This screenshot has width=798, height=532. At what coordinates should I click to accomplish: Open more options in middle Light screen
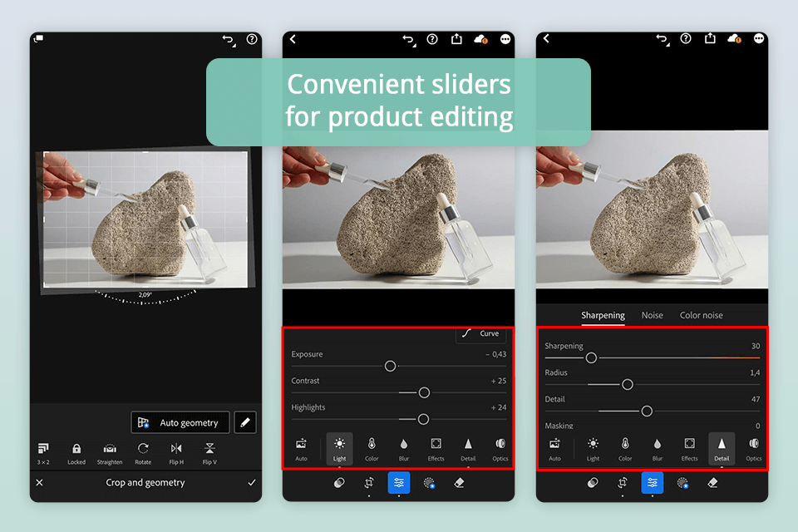pyautogui.click(x=505, y=39)
